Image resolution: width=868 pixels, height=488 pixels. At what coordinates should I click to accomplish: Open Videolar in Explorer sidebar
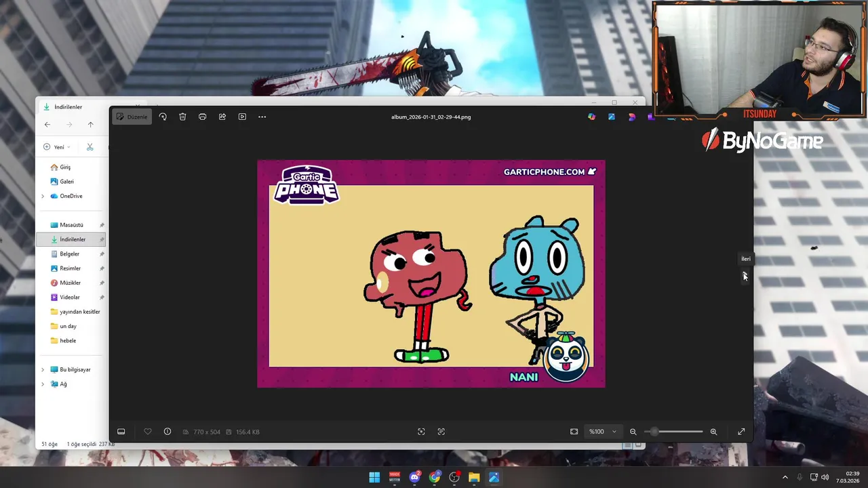[69, 298]
